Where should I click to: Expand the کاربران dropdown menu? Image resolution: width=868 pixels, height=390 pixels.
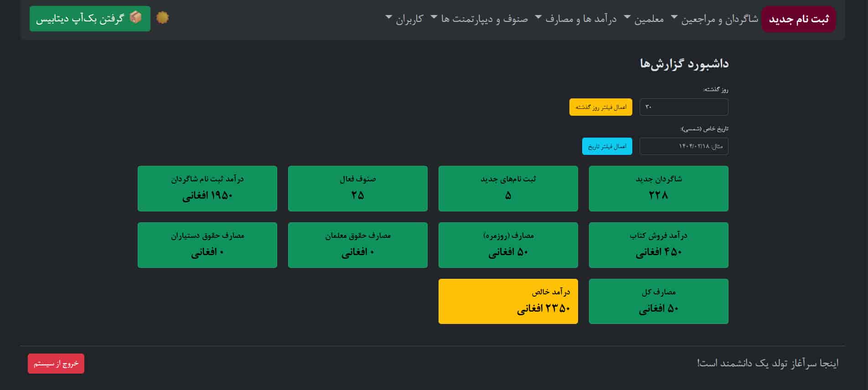(404, 19)
